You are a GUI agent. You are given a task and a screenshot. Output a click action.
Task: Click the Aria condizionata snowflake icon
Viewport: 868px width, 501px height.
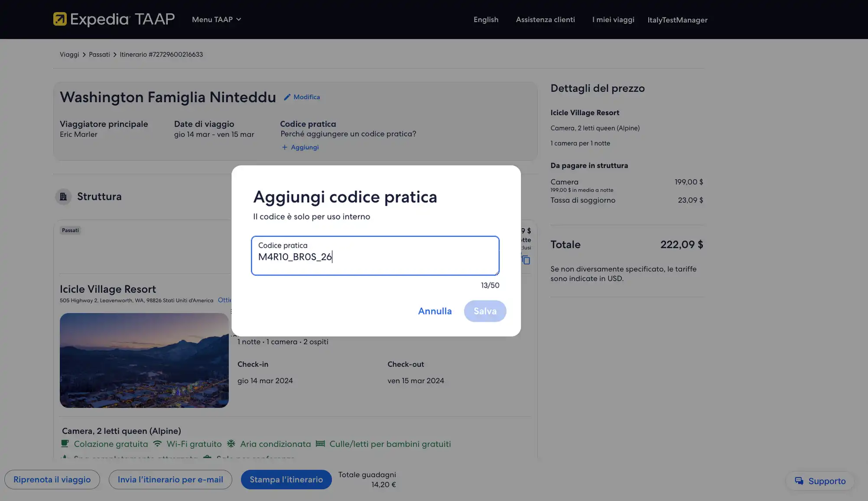click(231, 443)
